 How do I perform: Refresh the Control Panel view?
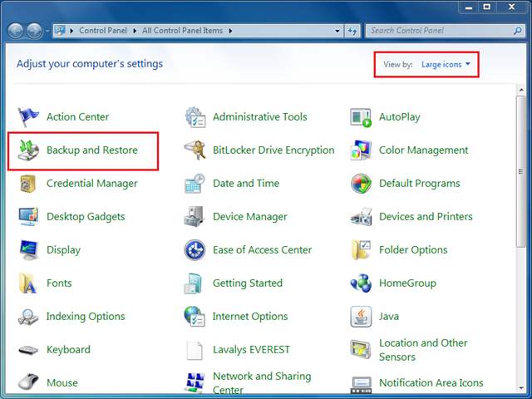point(352,31)
